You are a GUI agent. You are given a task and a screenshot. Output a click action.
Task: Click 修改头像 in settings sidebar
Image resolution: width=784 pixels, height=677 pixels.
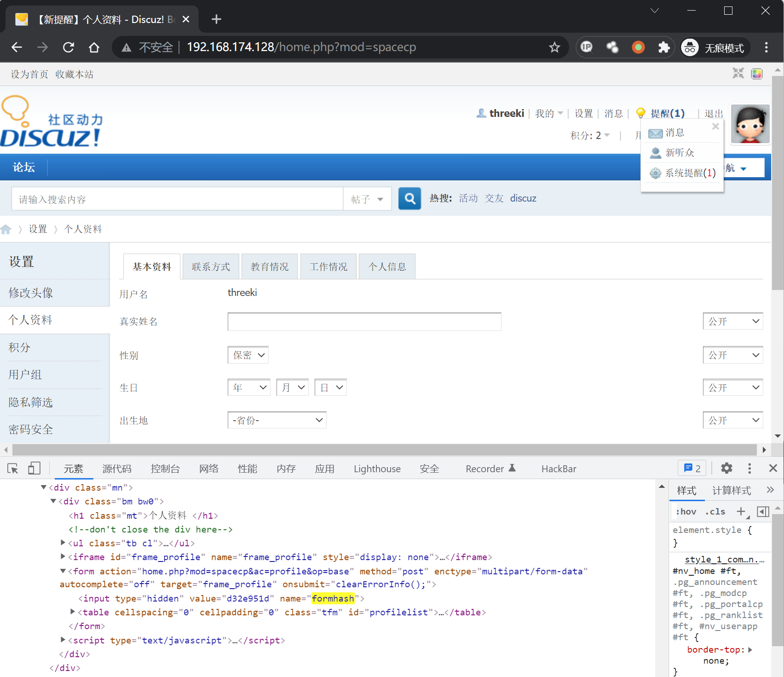pyautogui.click(x=31, y=293)
